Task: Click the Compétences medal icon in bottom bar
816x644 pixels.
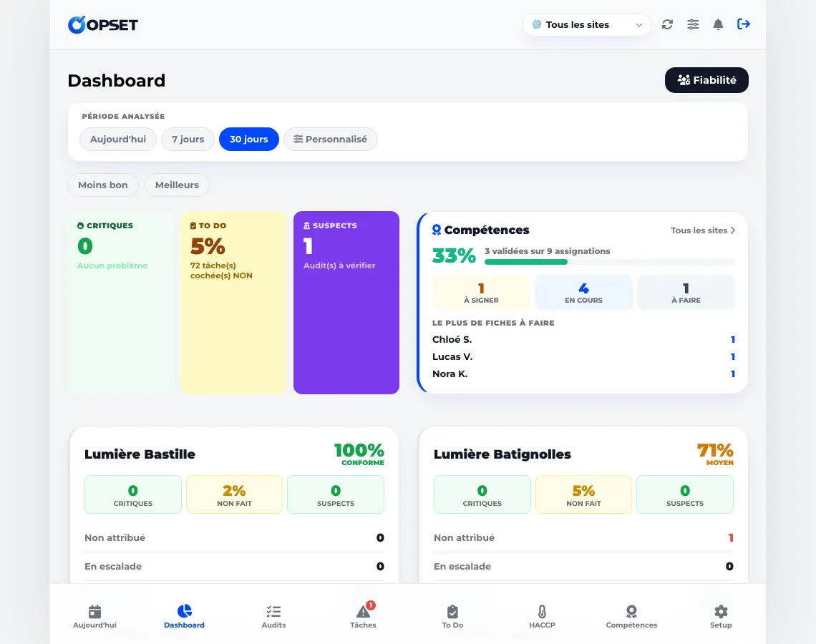Action: (x=631, y=611)
